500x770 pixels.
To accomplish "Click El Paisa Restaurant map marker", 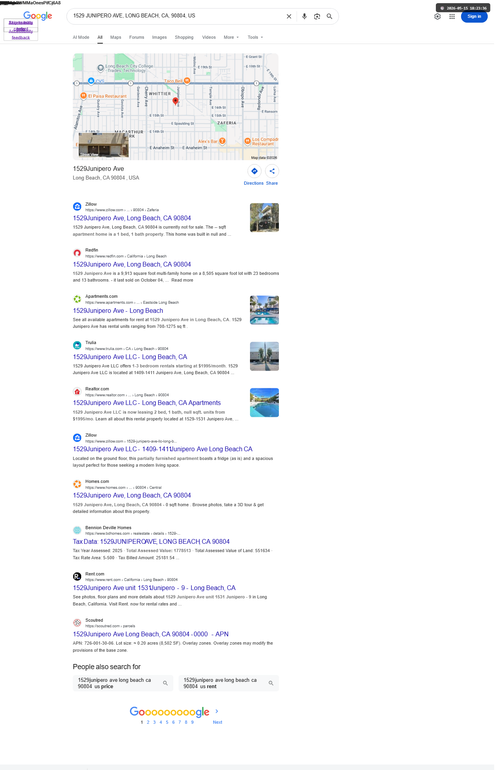I will pos(83,96).
